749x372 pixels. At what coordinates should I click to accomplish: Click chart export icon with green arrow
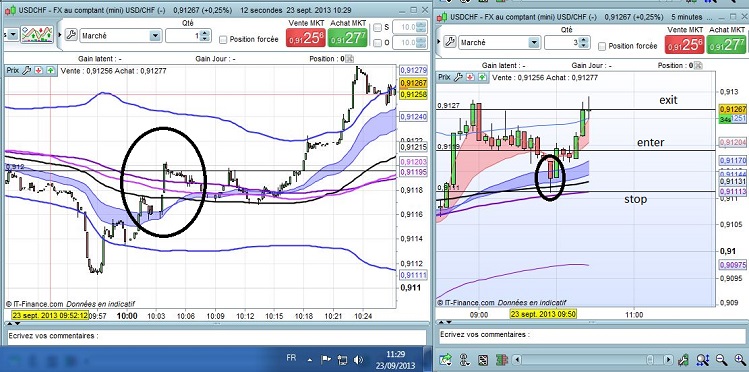pos(446,359)
